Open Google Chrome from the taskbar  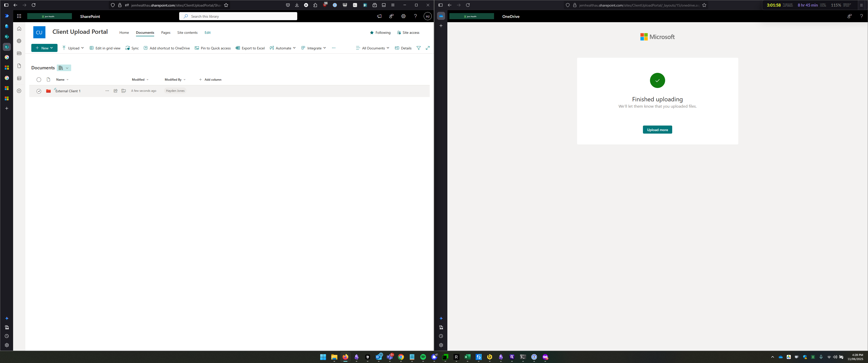pyautogui.click(x=401, y=357)
